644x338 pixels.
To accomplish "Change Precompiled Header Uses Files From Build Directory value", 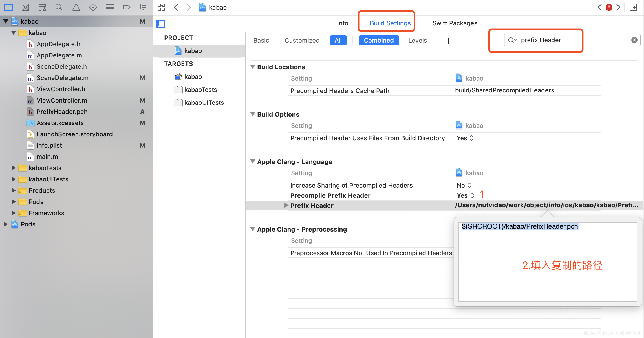I will point(465,138).
